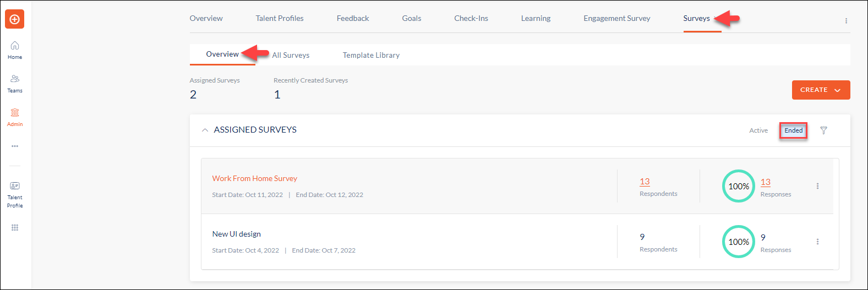868x290 pixels.
Task: Switch to the Check-Ins tab
Action: pos(471,18)
